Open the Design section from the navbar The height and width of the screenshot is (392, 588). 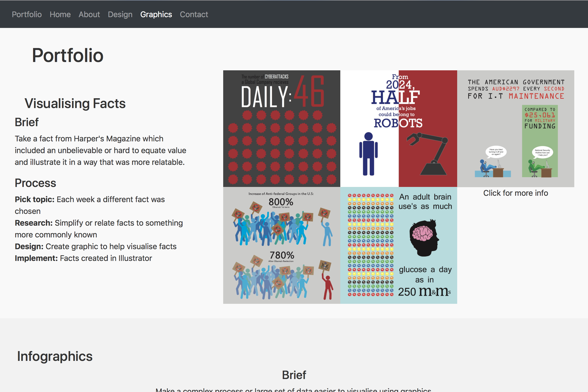coord(120,14)
